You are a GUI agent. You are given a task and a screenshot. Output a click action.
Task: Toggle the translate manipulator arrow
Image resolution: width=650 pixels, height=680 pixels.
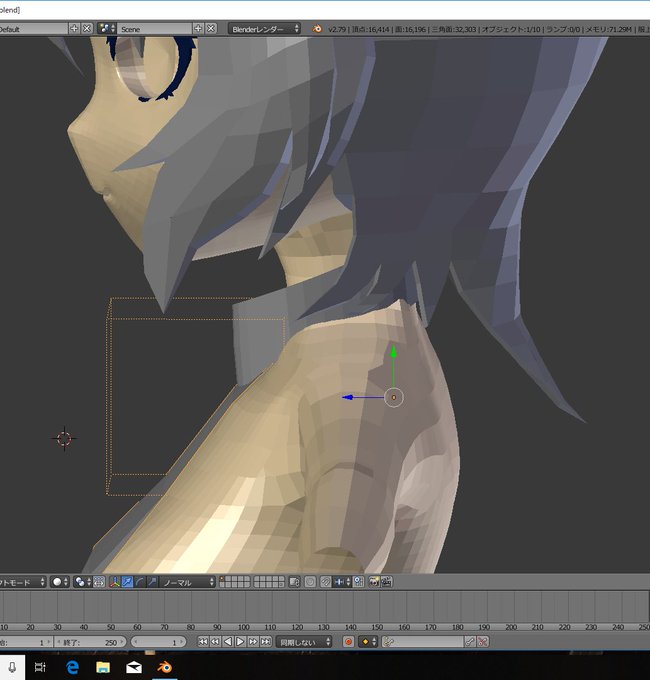(127, 582)
